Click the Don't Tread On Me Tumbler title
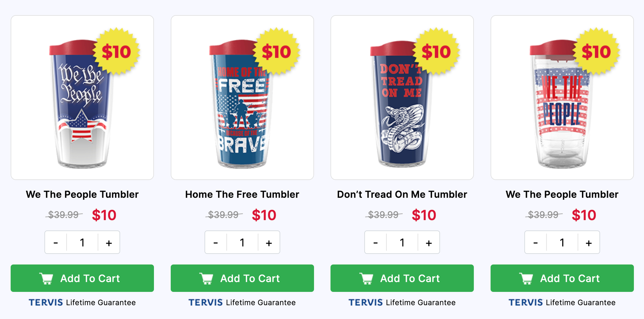The image size is (644, 319). 402,194
